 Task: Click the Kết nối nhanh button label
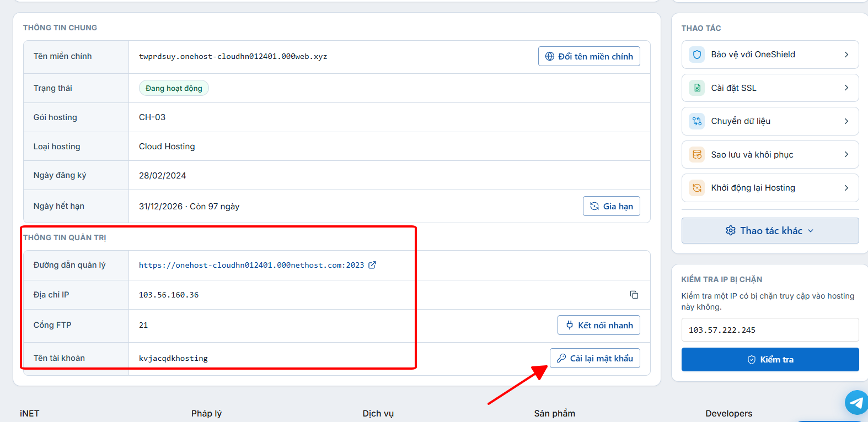606,325
